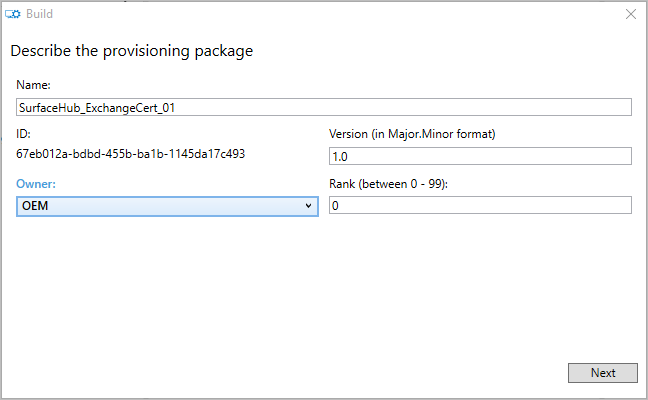Click the 0 value in Rank
The image size is (648, 400).
336,206
